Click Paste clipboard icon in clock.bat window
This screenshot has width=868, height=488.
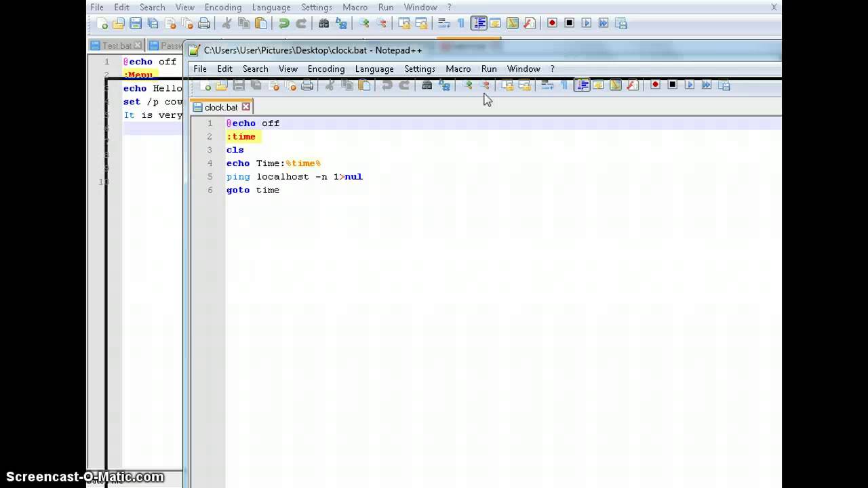[x=364, y=85]
